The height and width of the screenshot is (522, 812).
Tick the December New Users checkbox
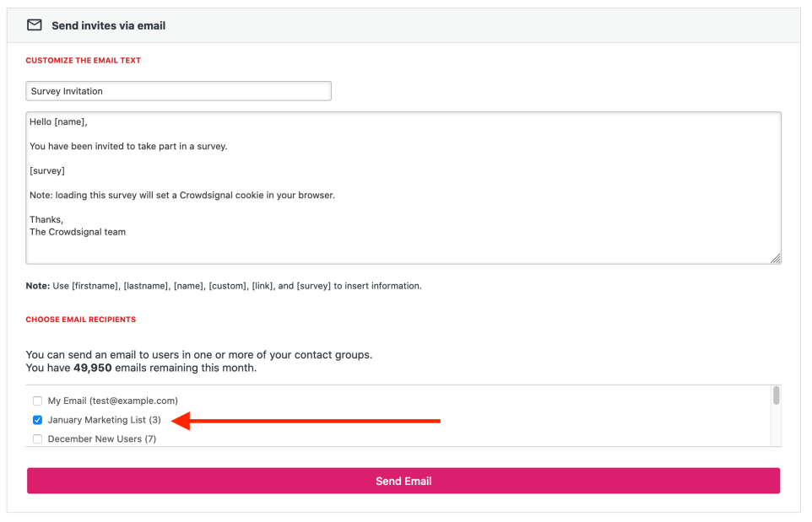(x=37, y=439)
